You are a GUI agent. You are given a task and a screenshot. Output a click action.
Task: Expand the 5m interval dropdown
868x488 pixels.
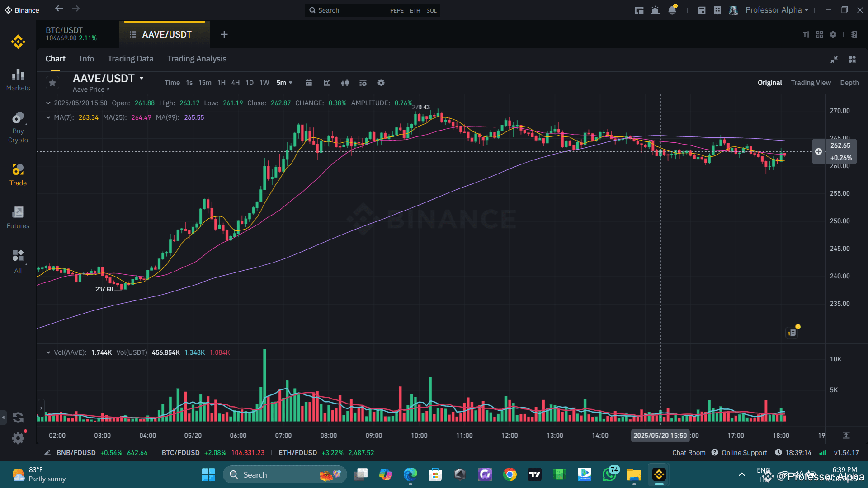coord(285,83)
